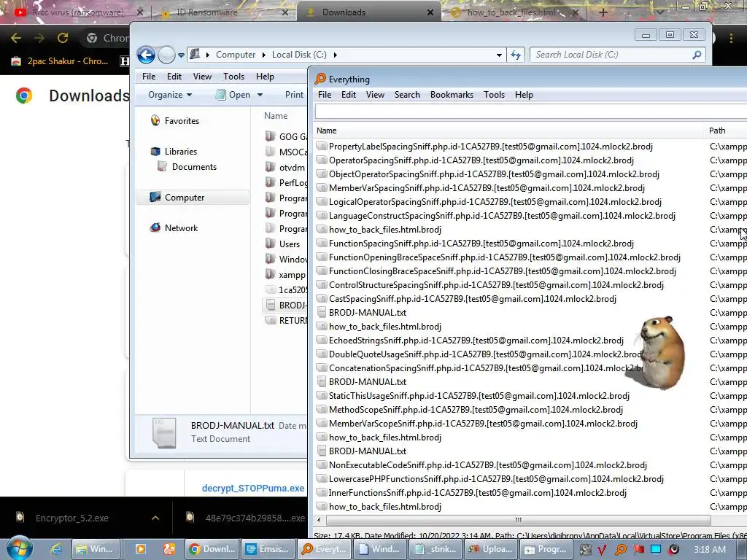
Task: Select the GOG folder in the Explorer file list
Action: [286, 136]
